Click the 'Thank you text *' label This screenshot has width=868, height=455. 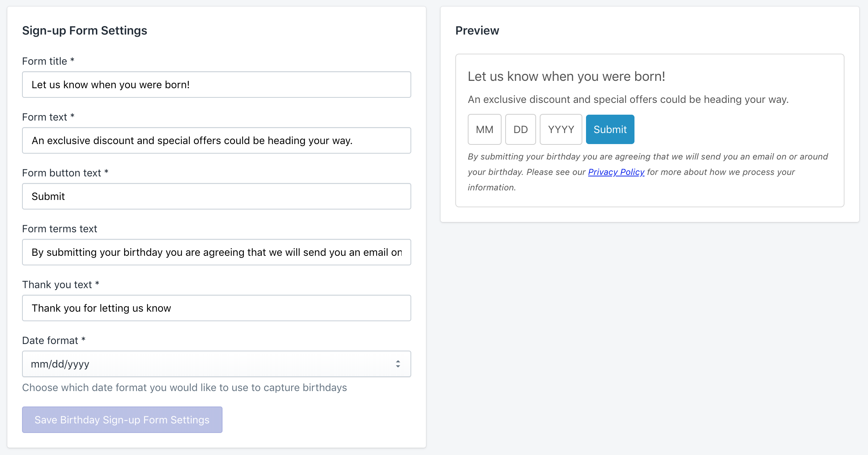tap(61, 284)
